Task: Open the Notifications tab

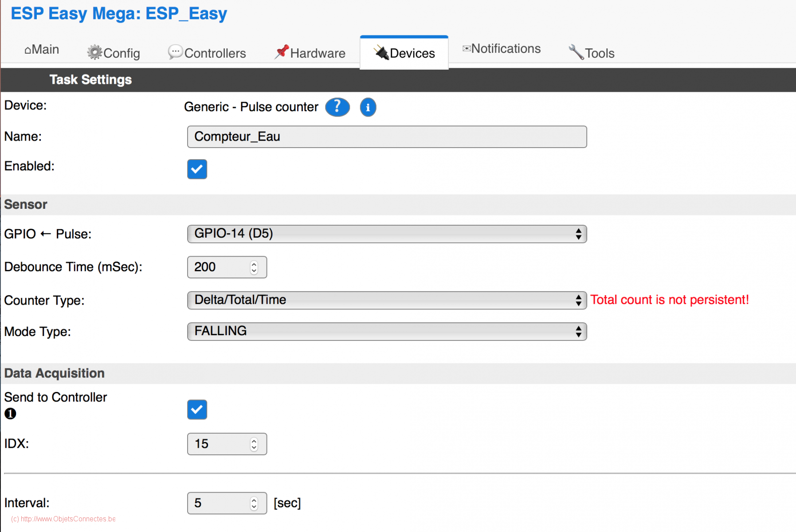Action: click(x=502, y=49)
